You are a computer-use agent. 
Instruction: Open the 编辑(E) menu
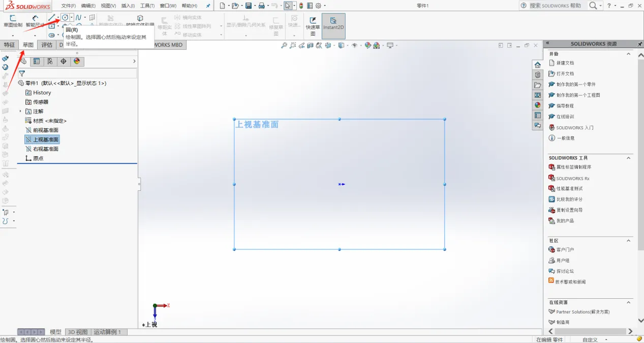(88, 6)
